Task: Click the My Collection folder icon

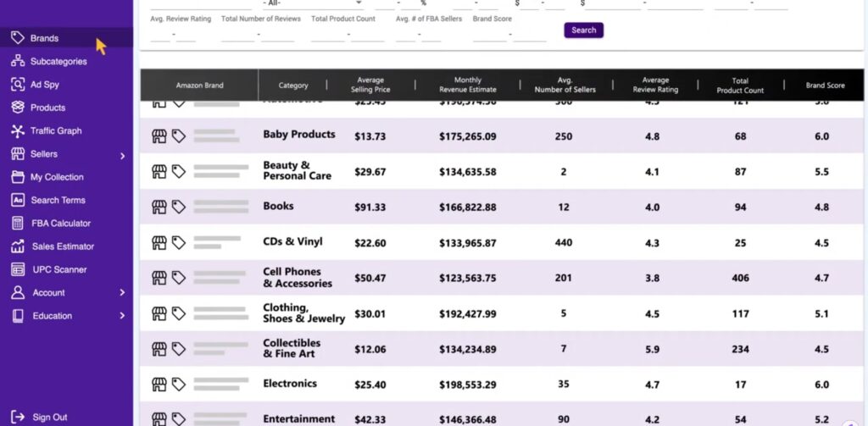Action: [x=18, y=177]
